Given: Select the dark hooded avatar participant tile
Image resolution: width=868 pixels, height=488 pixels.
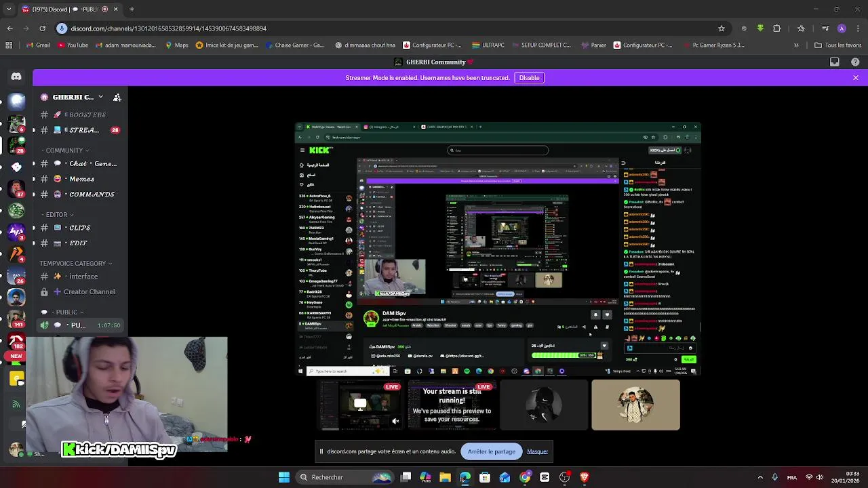Looking at the screenshot, I should (x=544, y=405).
